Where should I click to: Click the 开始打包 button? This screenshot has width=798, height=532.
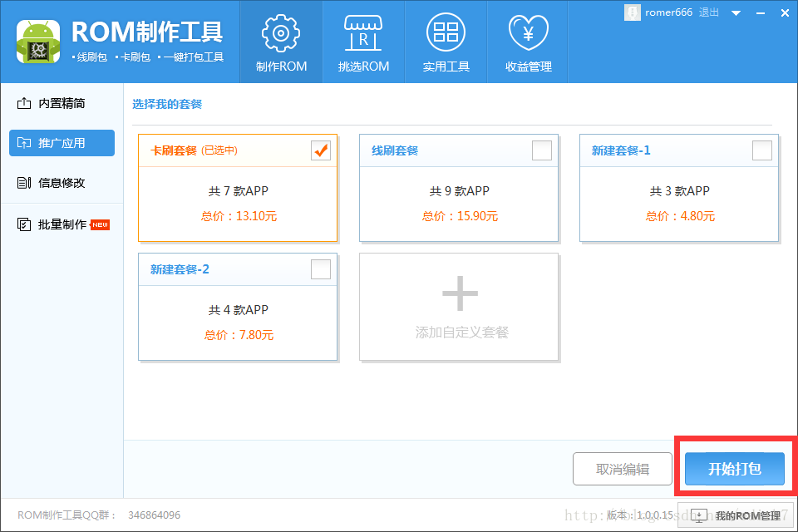734,469
